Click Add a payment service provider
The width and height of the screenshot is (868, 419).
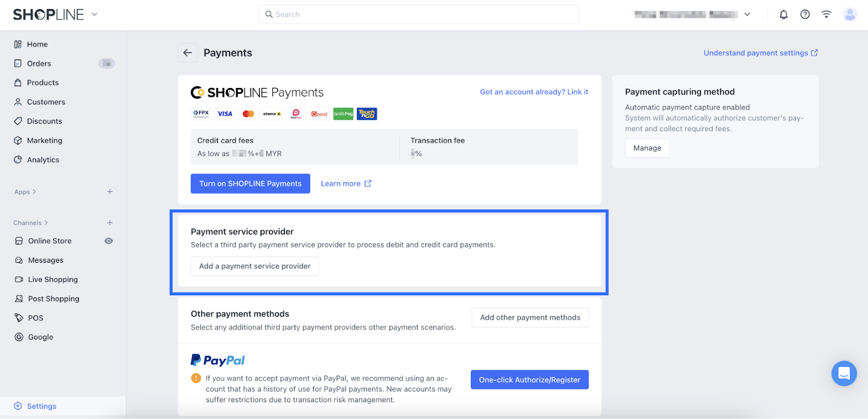[255, 266]
